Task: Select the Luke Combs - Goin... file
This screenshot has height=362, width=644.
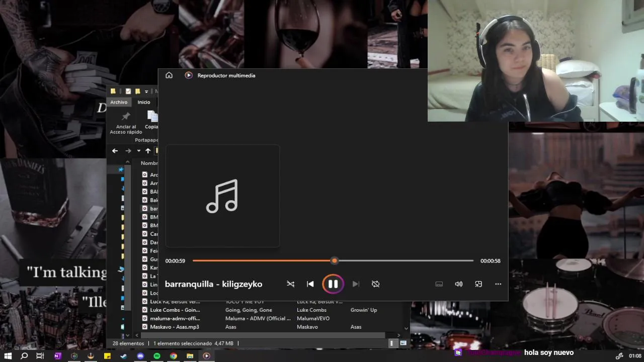Action: click(x=175, y=310)
